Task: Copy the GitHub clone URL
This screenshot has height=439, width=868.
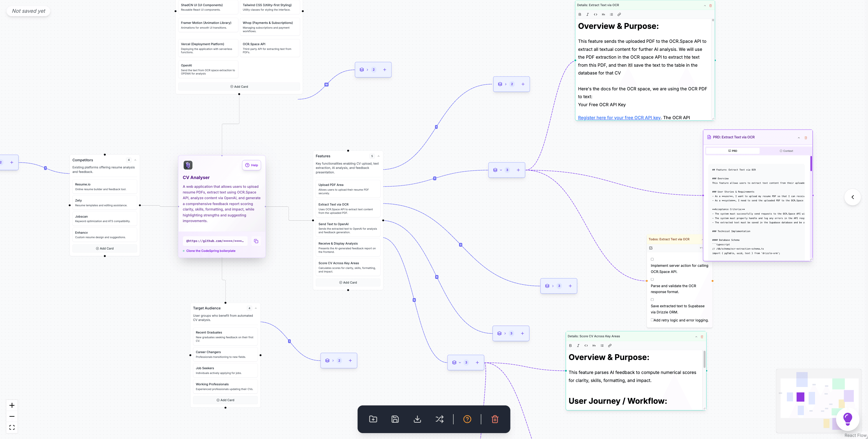Action: pyautogui.click(x=256, y=241)
